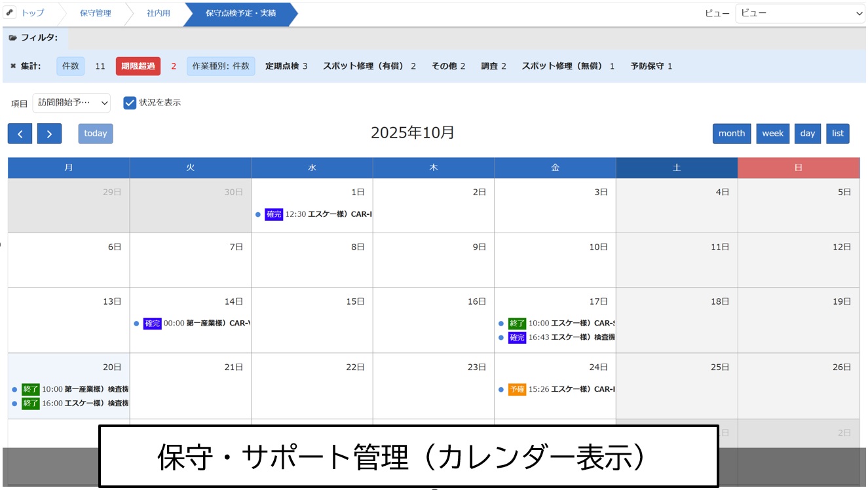Click the orange 予確 badge on October 24

pos(517,389)
